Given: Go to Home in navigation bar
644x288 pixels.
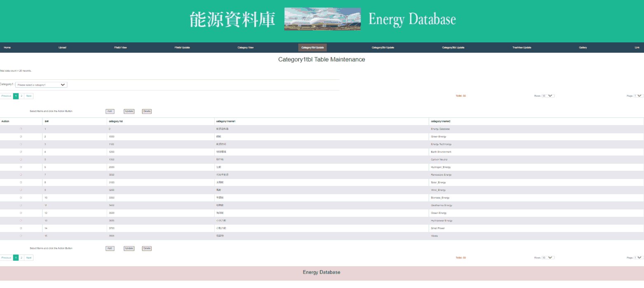Looking at the screenshot, I should click(x=7, y=48).
